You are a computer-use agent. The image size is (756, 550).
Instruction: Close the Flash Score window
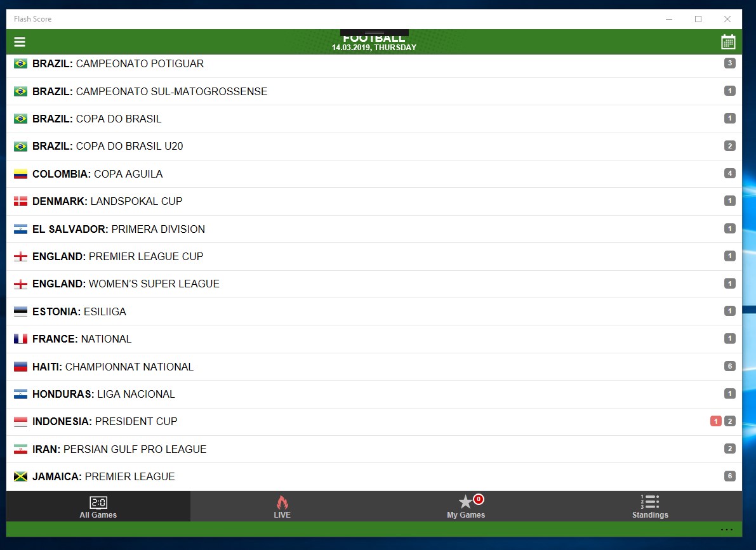click(x=727, y=19)
